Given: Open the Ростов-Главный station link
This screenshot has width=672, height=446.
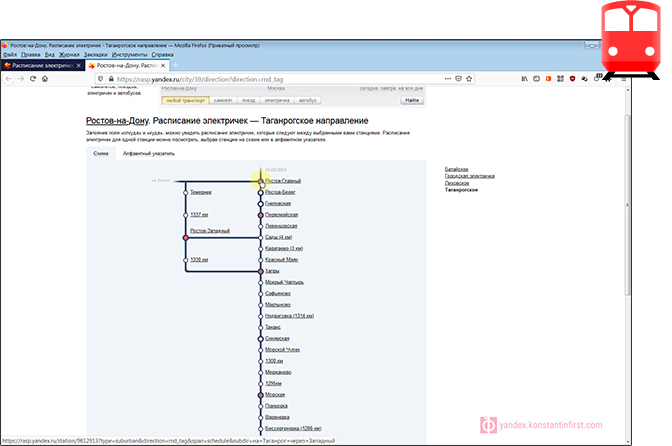Looking at the screenshot, I should coord(283,181).
